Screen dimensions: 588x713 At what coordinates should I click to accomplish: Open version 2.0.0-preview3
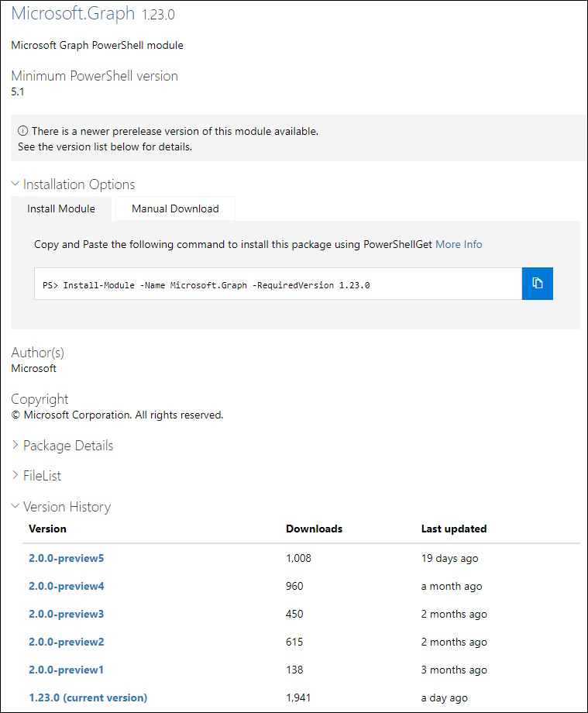click(67, 614)
